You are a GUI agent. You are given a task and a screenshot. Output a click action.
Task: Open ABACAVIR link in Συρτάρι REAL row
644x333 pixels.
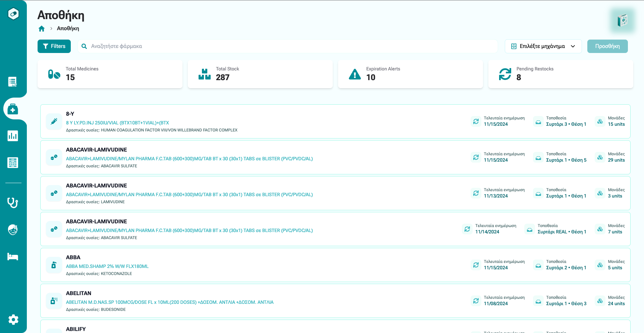[x=189, y=230]
